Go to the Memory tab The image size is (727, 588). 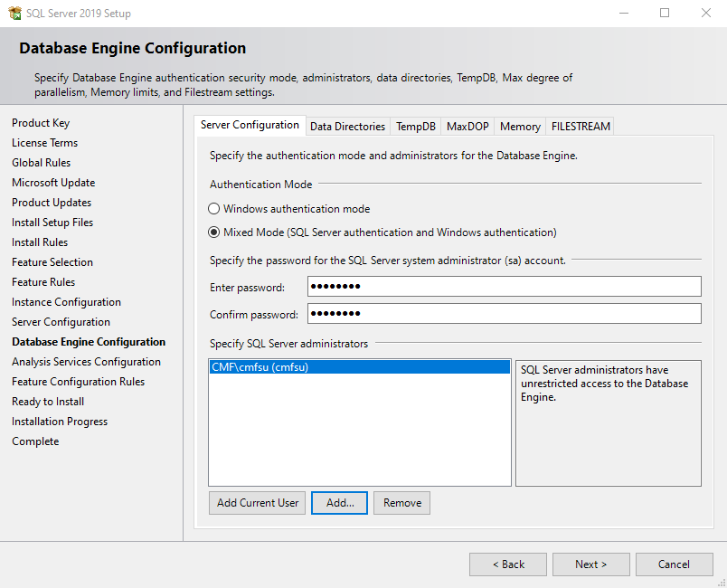[520, 127]
